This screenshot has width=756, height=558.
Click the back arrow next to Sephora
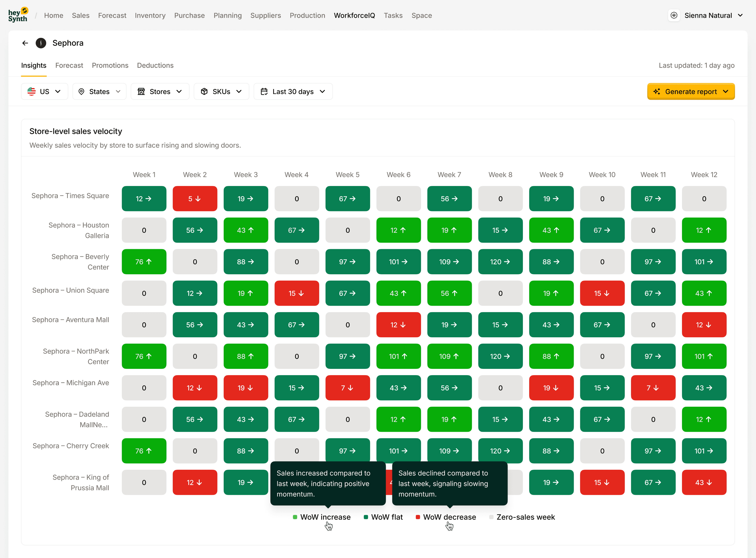click(x=25, y=43)
